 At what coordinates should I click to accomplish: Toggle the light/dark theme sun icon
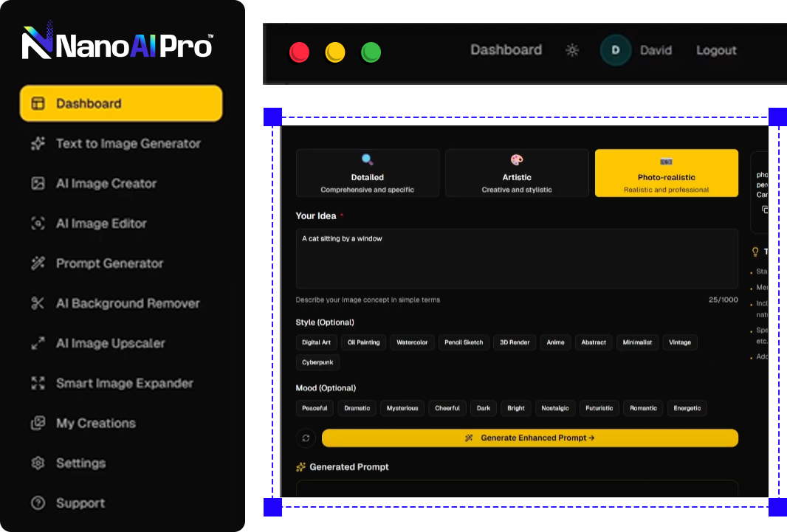click(x=572, y=50)
